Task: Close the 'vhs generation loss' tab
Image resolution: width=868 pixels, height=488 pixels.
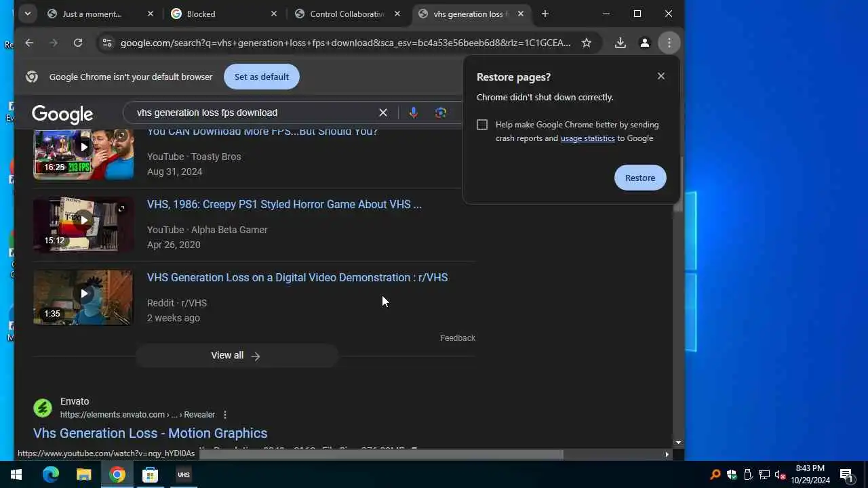Action: click(521, 14)
